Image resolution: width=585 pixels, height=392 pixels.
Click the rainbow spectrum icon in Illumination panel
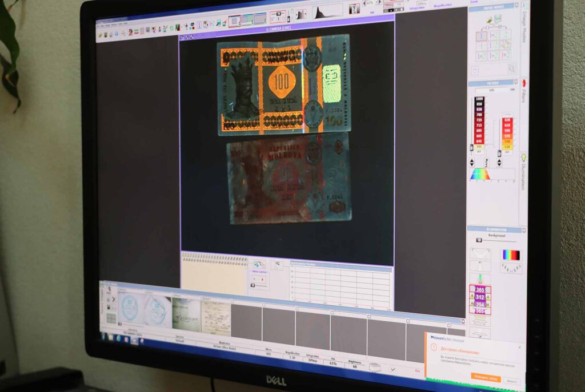pos(511,255)
